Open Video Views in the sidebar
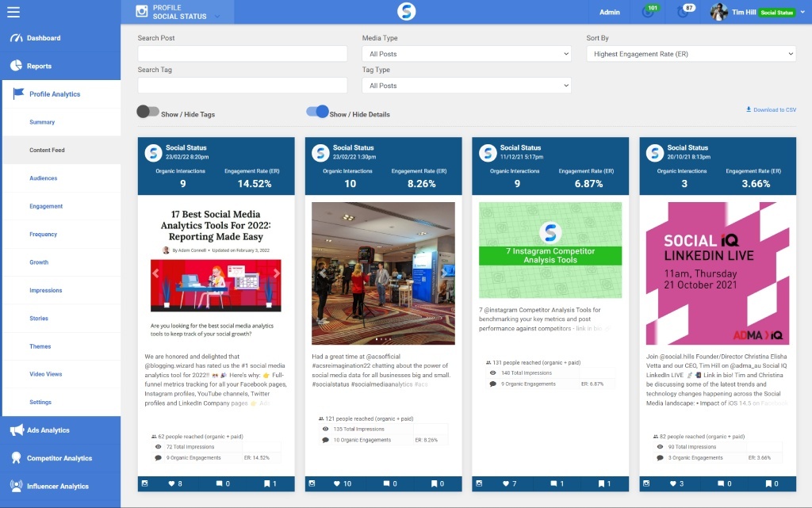 pos(45,374)
